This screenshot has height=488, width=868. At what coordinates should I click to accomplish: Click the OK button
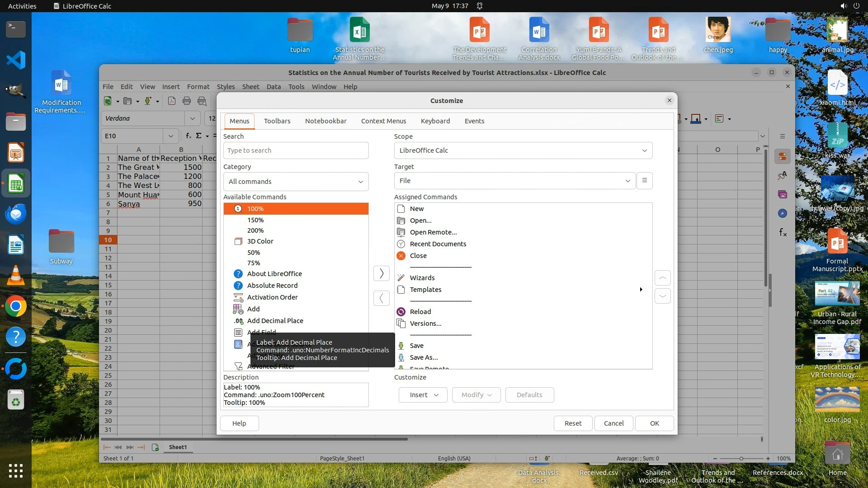point(654,423)
